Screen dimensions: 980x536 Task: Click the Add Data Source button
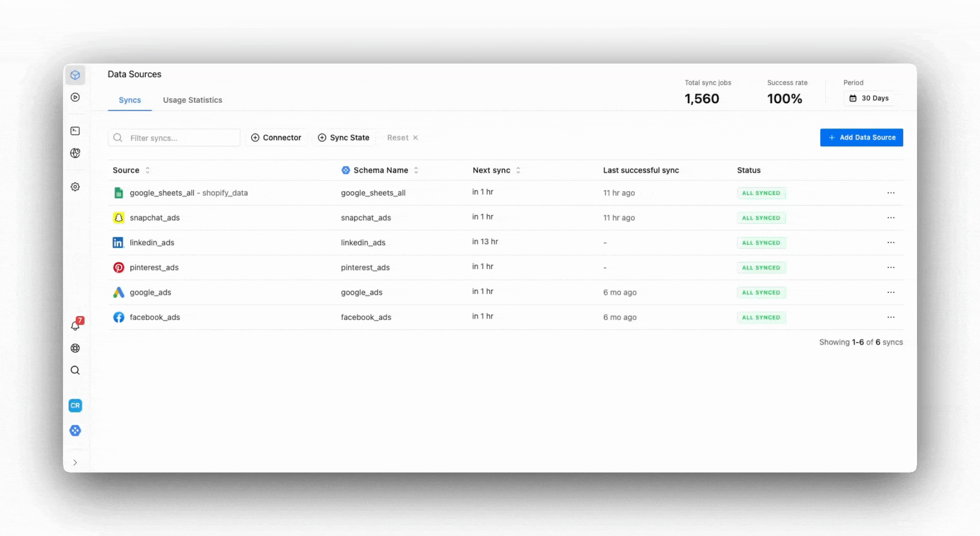tap(861, 137)
